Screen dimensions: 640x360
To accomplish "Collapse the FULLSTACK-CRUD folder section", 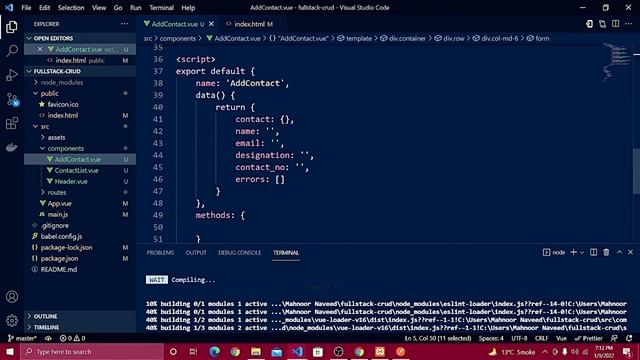I will [80, 71].
